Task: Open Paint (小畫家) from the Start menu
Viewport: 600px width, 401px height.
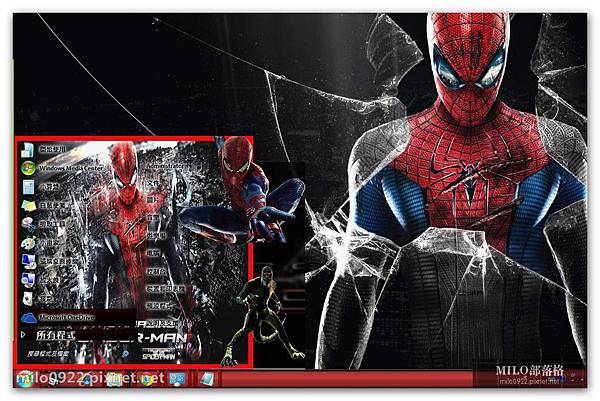Action: (42, 243)
